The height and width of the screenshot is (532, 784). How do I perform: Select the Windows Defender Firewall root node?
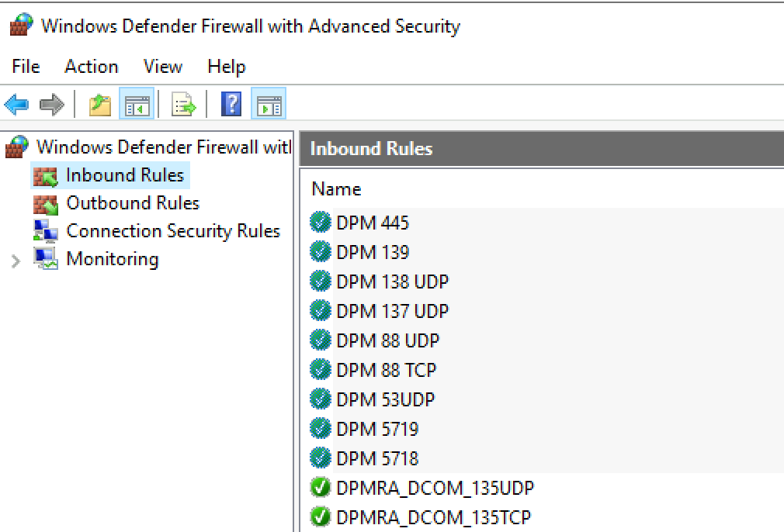164,147
